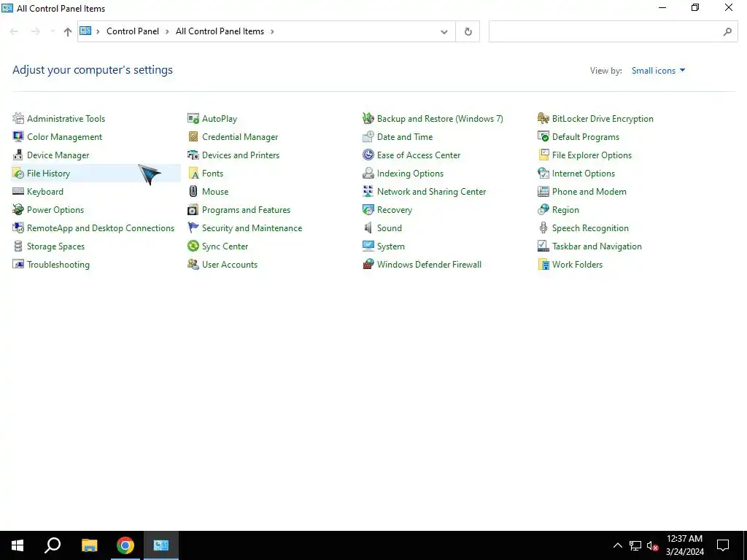Expand chevron before Control Panel breadcrumb
The height and width of the screenshot is (560, 747).
(98, 31)
